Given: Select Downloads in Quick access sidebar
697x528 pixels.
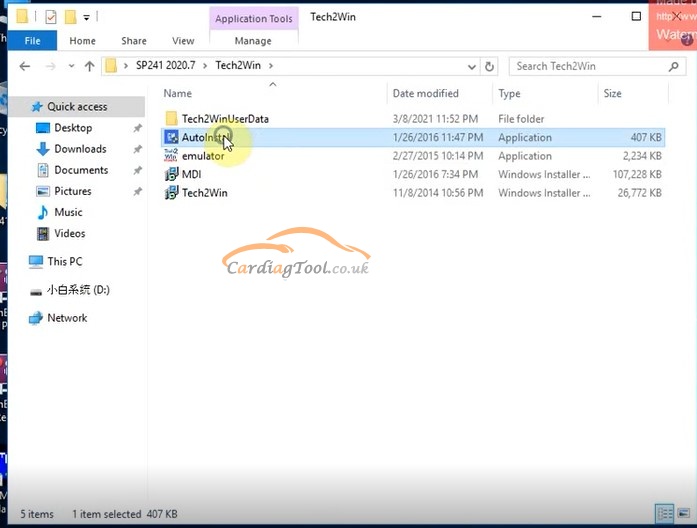Looking at the screenshot, I should [x=80, y=149].
